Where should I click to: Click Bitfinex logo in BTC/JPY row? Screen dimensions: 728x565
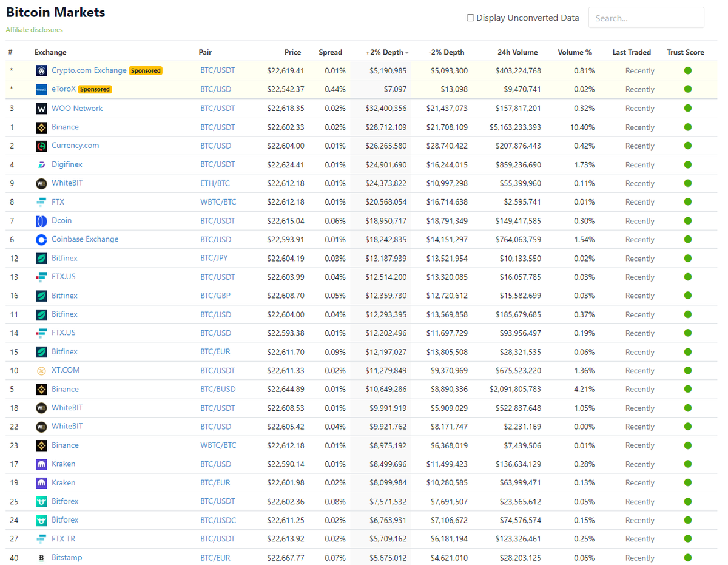click(41, 259)
